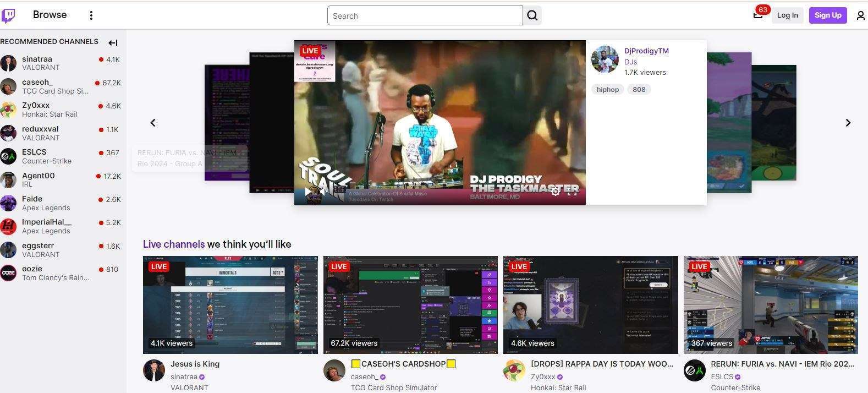Open VALORANT category under Jesus is King
Screen dimensions: 868x393
(189, 387)
